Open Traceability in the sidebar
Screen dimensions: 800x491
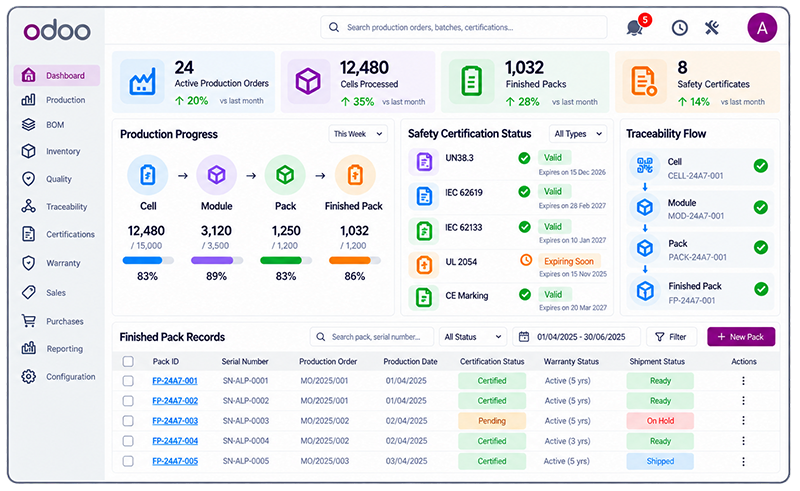(57, 207)
